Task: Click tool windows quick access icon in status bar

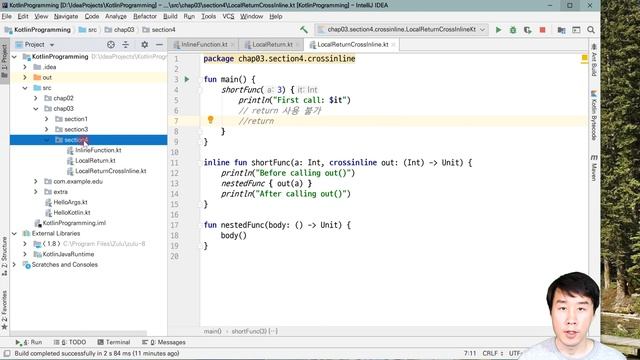Action: 7,353
